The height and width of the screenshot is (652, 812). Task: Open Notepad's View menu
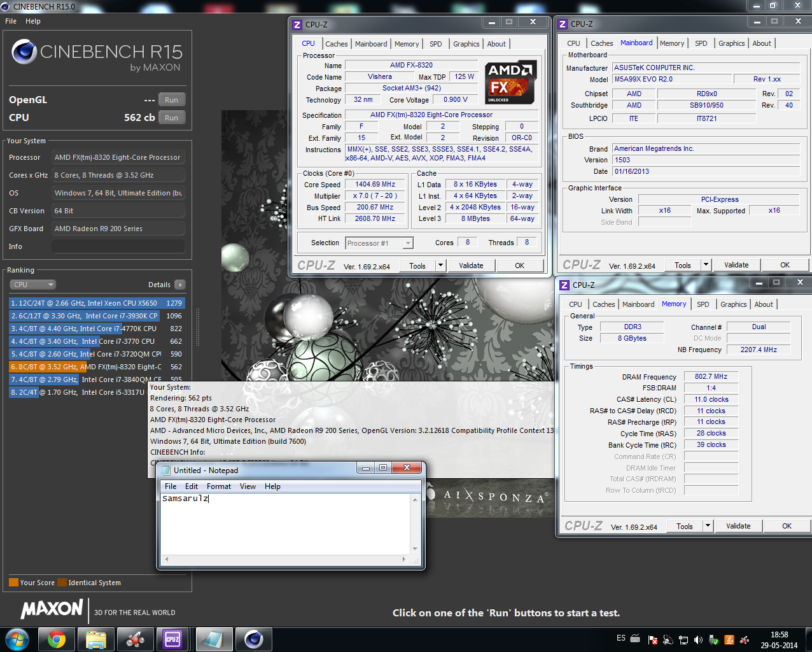[248, 486]
